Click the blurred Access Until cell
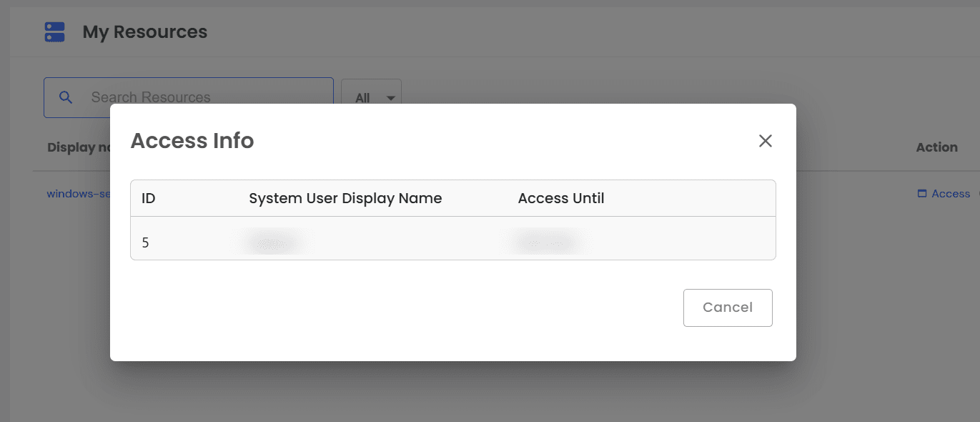The width and height of the screenshot is (980, 422). coord(545,242)
